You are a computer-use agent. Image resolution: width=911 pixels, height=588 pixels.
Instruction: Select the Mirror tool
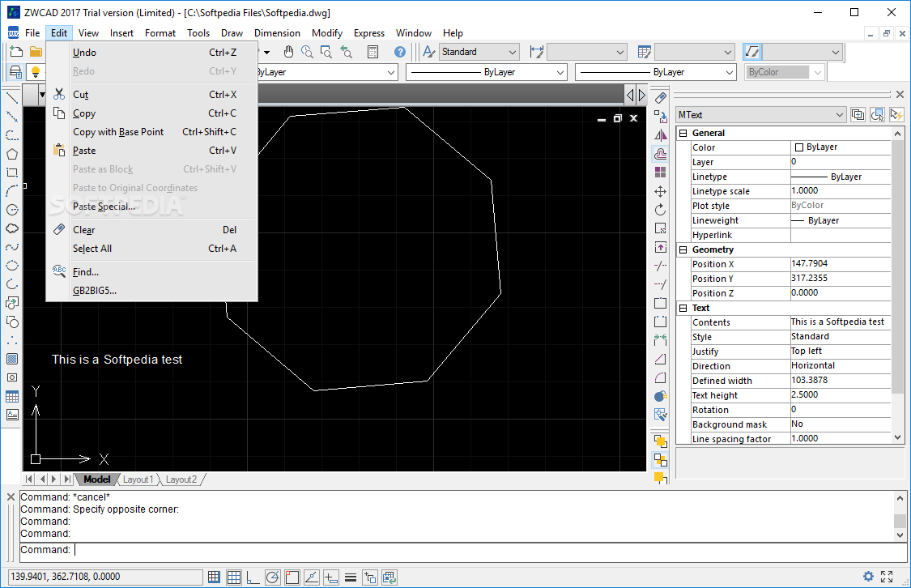point(660,134)
